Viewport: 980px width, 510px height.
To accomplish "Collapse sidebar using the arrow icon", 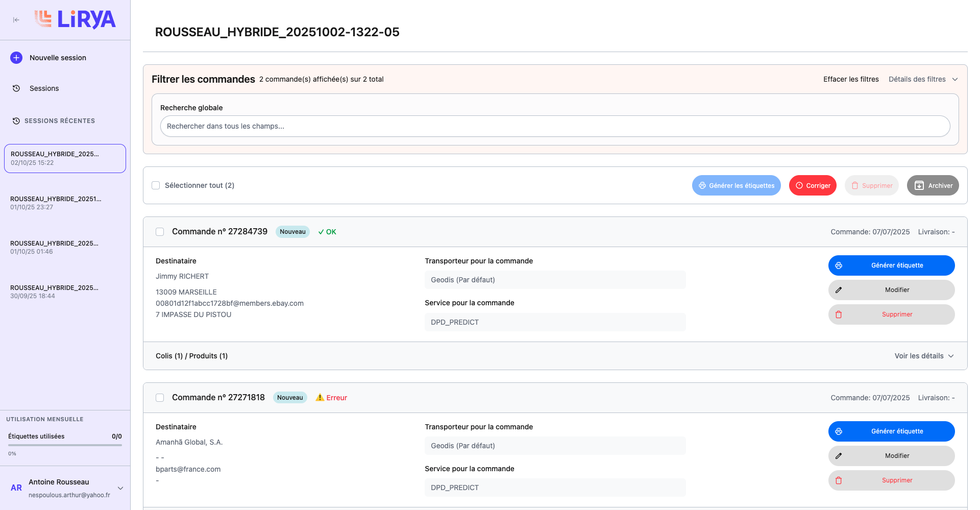I will pyautogui.click(x=16, y=20).
